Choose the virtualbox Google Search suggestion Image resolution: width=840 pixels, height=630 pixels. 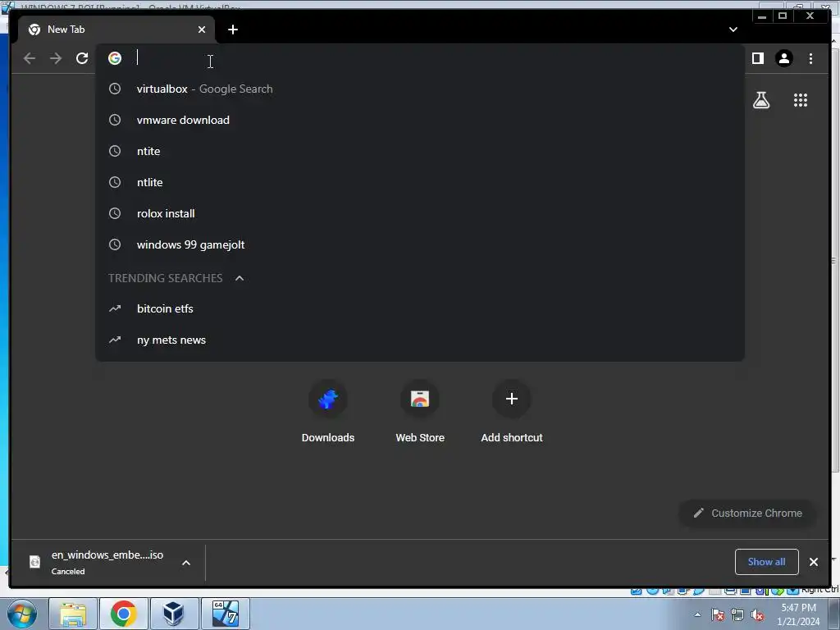point(420,89)
